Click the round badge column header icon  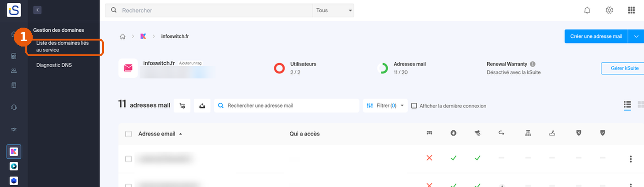[454, 133]
